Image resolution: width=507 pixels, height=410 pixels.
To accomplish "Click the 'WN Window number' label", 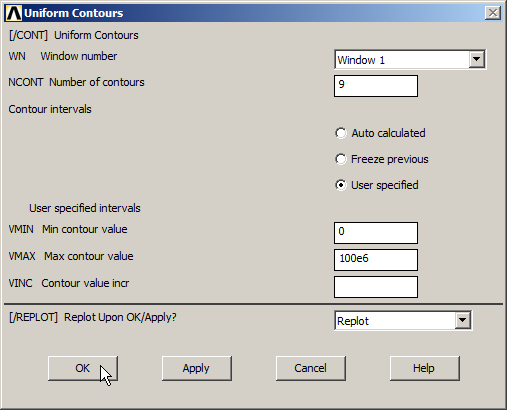I will click(63, 56).
